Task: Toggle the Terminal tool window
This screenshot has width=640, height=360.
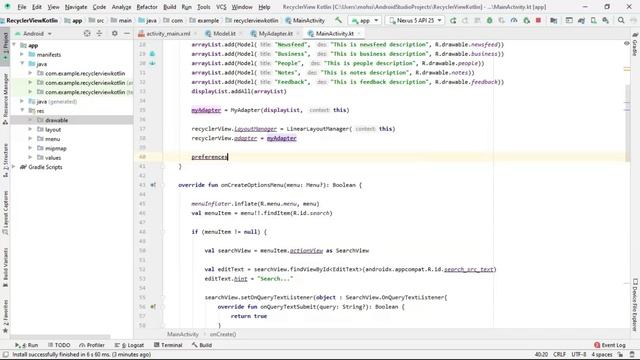Action: tap(168, 345)
